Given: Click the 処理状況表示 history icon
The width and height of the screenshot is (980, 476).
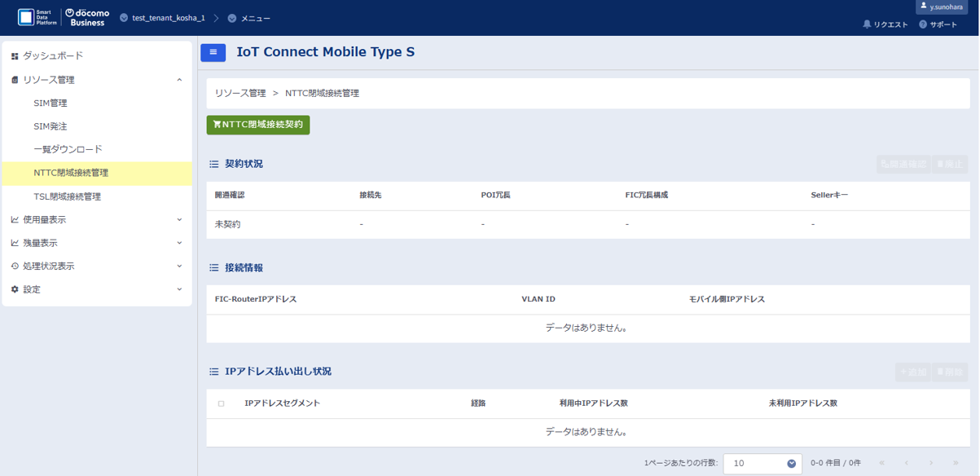Looking at the screenshot, I should tap(15, 267).
